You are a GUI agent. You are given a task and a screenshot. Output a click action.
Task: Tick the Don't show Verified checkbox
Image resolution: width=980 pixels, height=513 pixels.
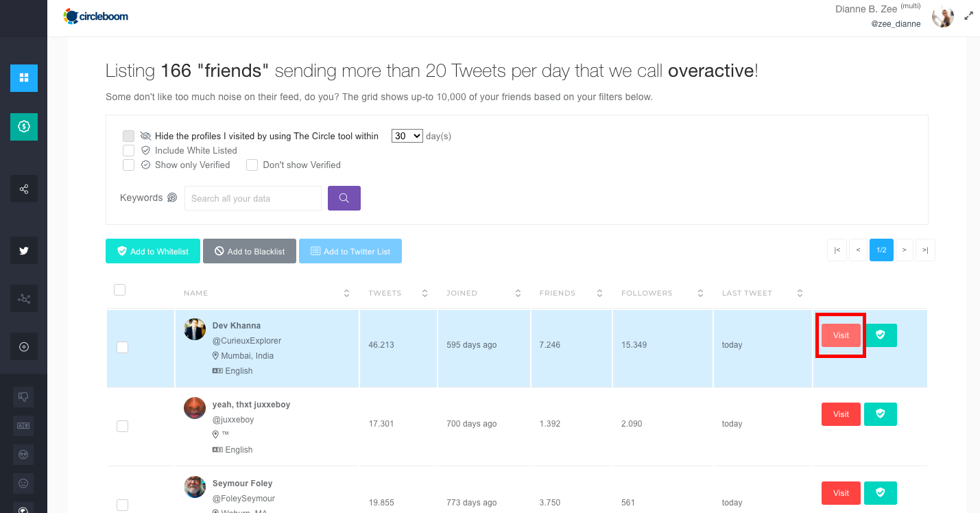tap(252, 165)
